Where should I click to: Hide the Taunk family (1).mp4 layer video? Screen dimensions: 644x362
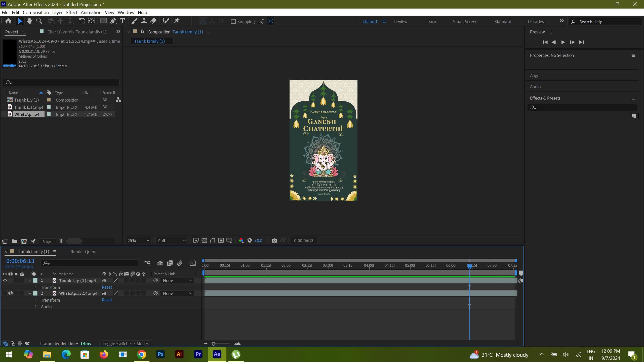[5, 281]
